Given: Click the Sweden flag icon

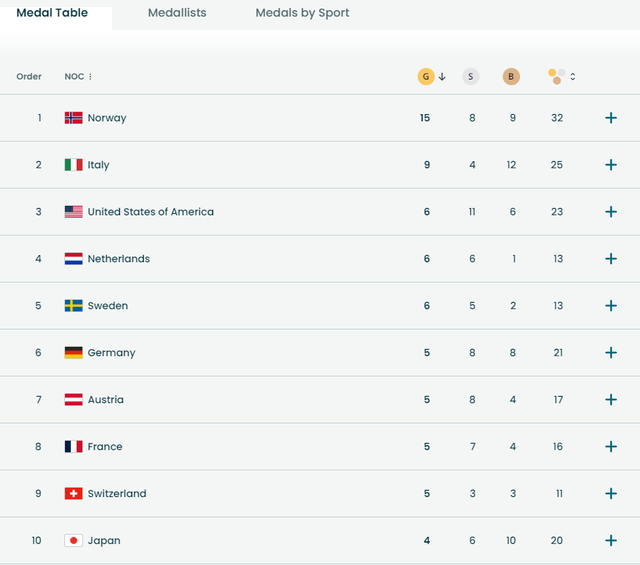Looking at the screenshot, I should 74,306.
